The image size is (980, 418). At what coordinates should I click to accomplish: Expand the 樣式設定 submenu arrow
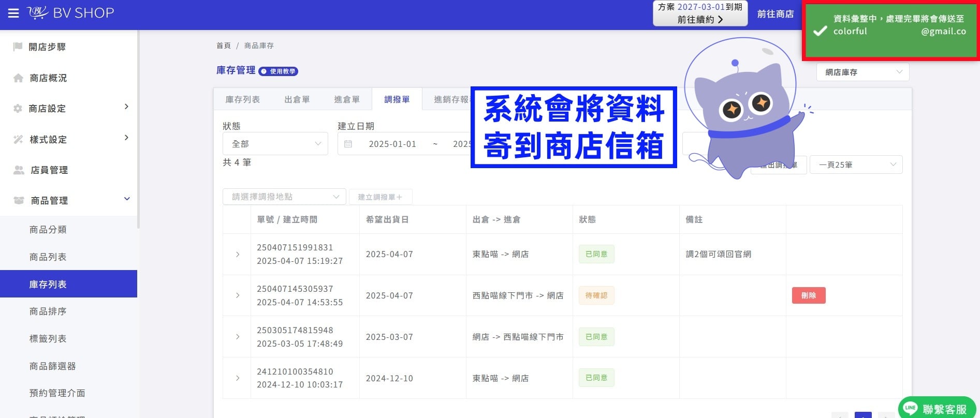tap(126, 138)
